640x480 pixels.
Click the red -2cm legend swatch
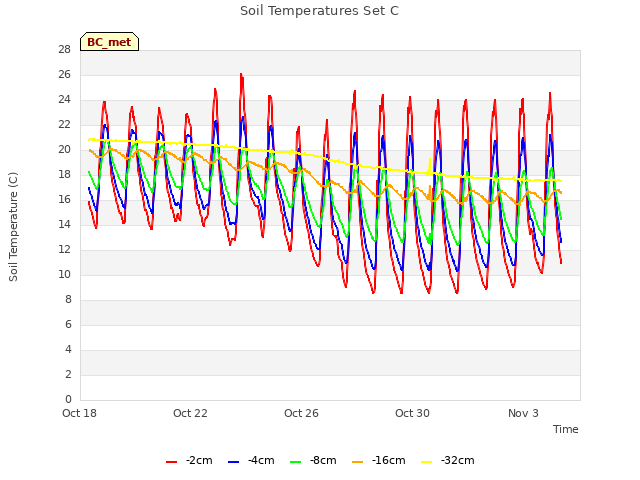(x=171, y=461)
